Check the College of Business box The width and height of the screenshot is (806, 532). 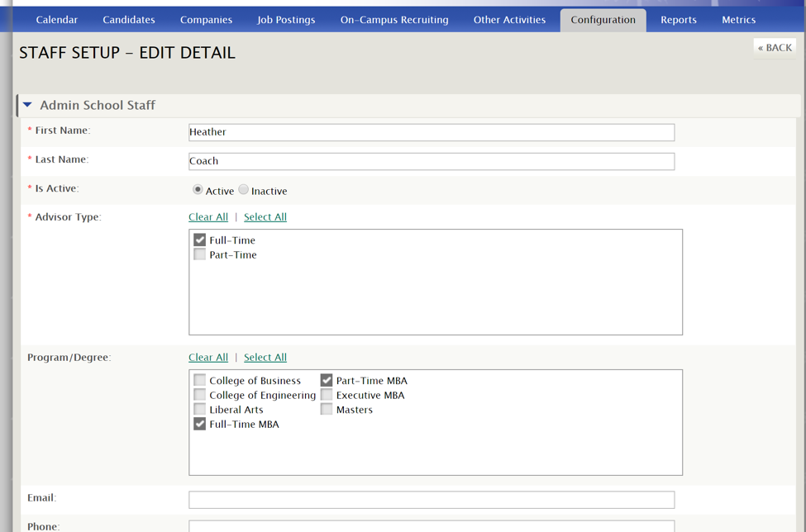tap(199, 380)
